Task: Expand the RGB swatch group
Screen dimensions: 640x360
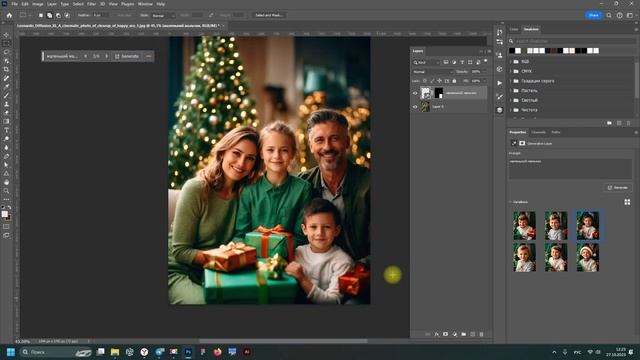Action: click(x=511, y=61)
